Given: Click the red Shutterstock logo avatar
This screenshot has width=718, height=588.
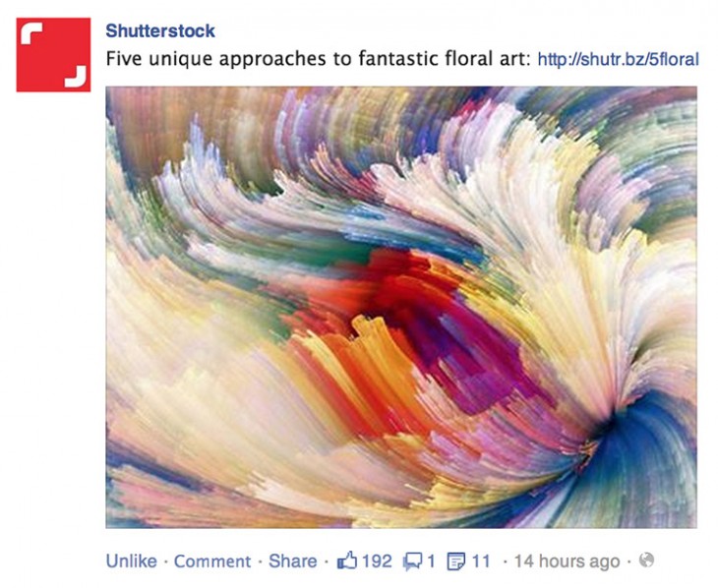Looking at the screenshot, I should (53, 54).
